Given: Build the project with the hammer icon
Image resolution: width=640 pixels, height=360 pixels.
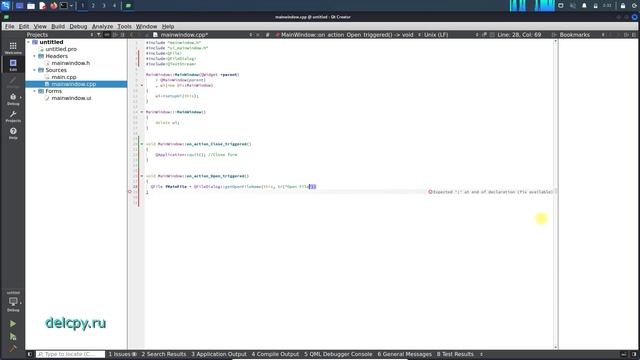Looking at the screenshot, I should [x=13, y=348].
